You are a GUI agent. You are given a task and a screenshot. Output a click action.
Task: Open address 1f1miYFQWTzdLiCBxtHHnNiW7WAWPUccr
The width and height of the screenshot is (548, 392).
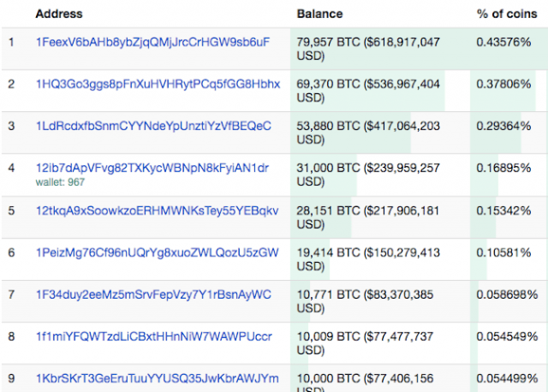click(154, 336)
